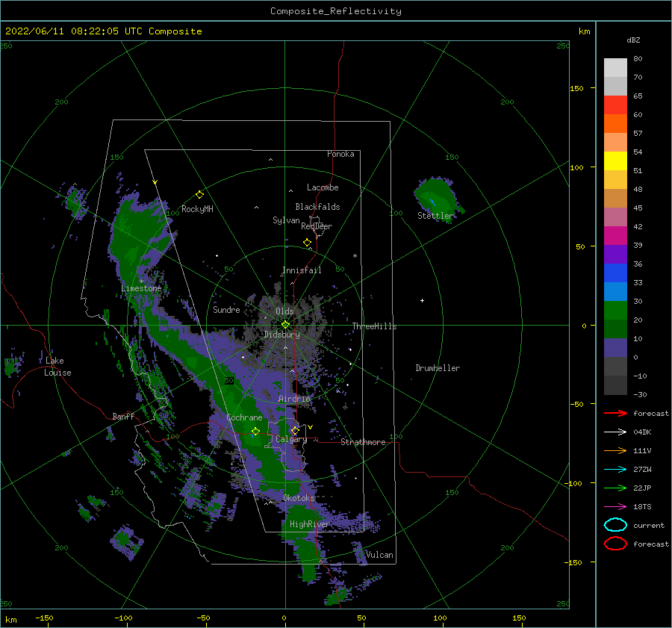
Task: Click the Innisfail label
Action: (x=302, y=270)
